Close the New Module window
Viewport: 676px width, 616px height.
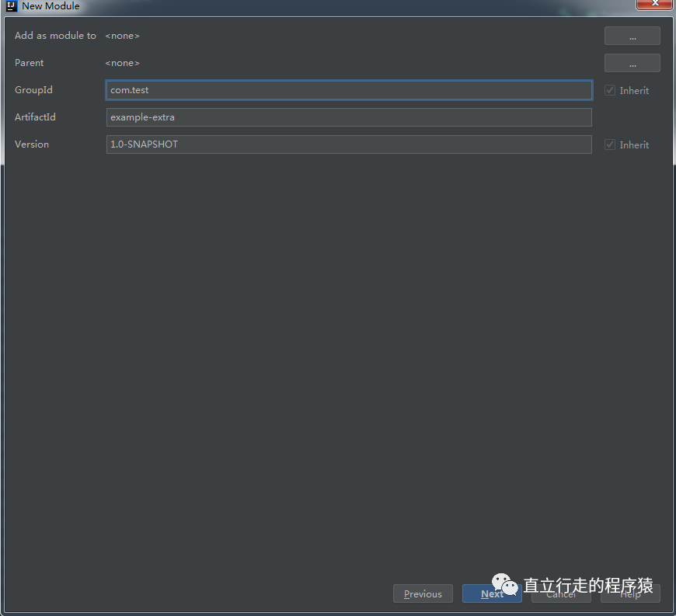click(654, 4)
